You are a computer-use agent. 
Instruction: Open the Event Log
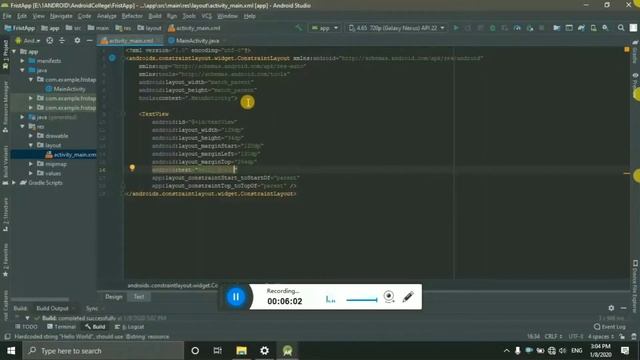point(609,327)
